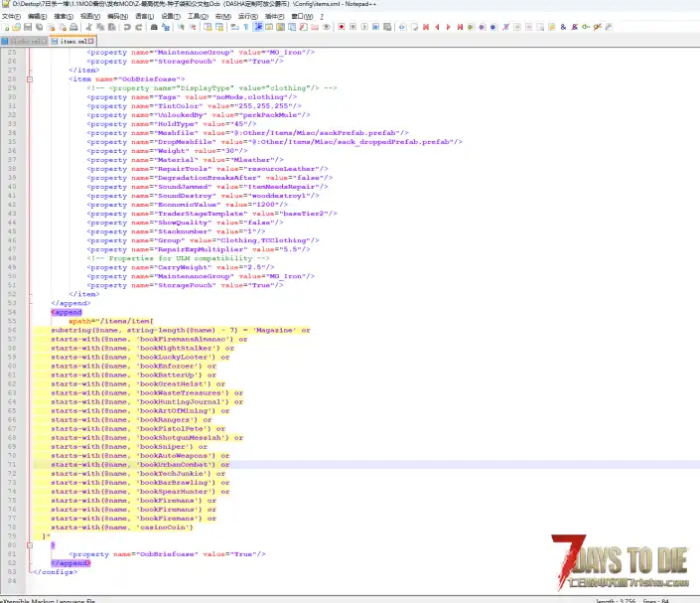Open the ? help menu
Screen dimensions: 700x603
click(x=322, y=16)
